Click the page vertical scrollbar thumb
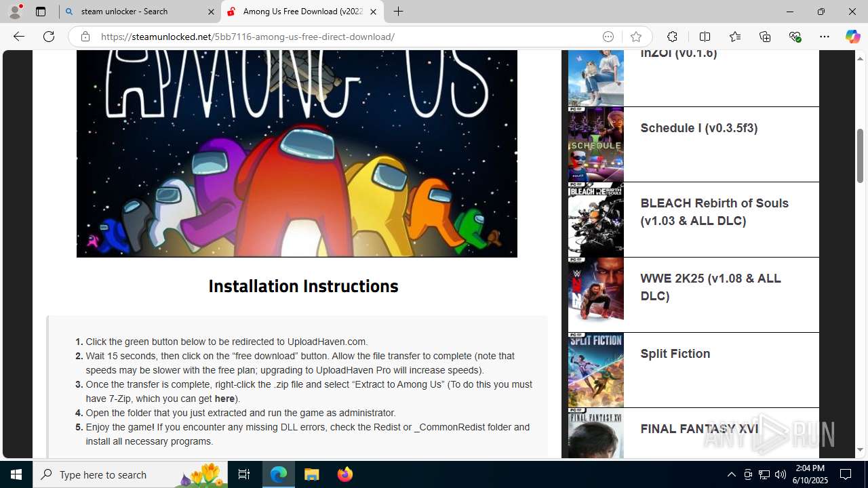This screenshot has height=488, width=868. point(860,155)
